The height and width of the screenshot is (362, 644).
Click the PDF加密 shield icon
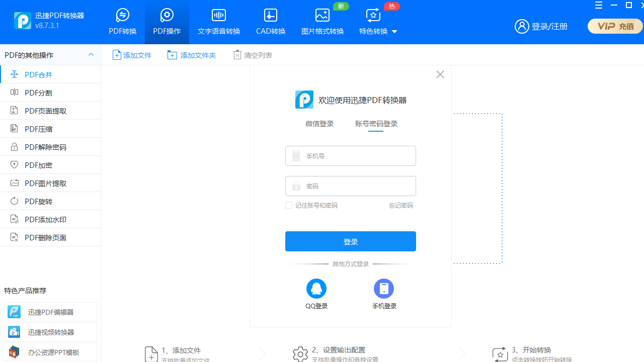pyautogui.click(x=15, y=165)
